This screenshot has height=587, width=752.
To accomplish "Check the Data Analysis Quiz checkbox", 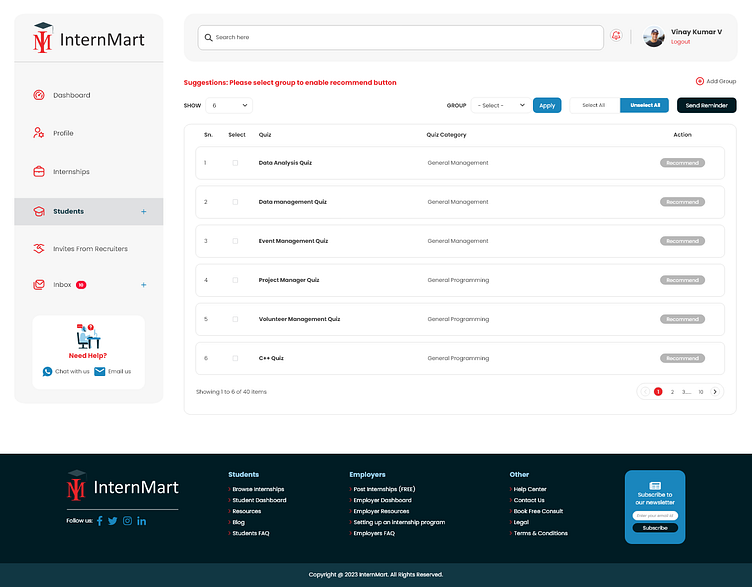I will click(x=236, y=163).
